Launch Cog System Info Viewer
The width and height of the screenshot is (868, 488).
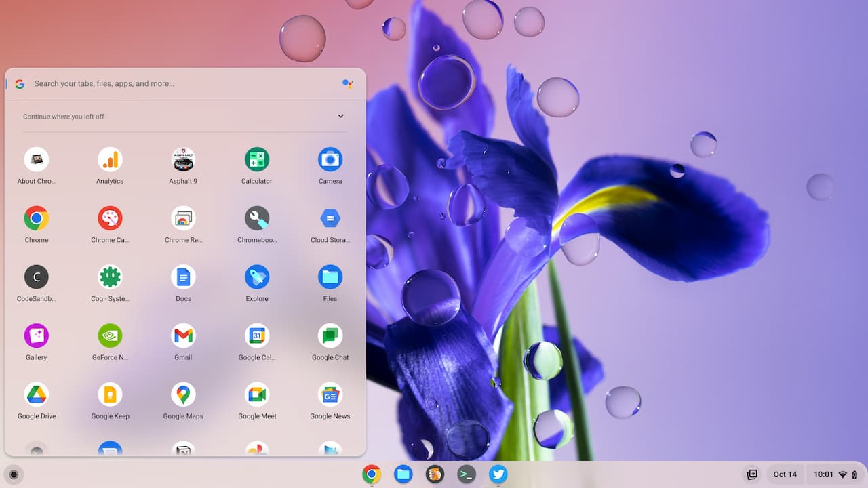click(110, 277)
